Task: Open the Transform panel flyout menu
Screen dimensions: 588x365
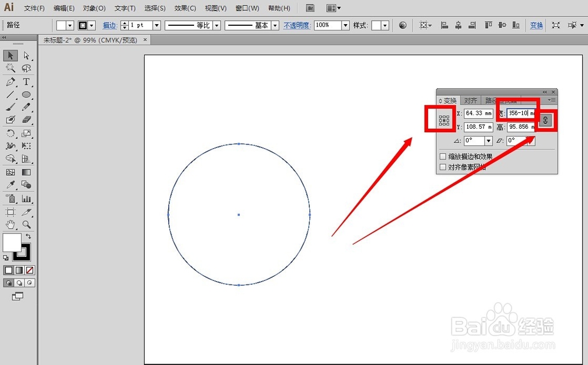Action: (x=552, y=100)
